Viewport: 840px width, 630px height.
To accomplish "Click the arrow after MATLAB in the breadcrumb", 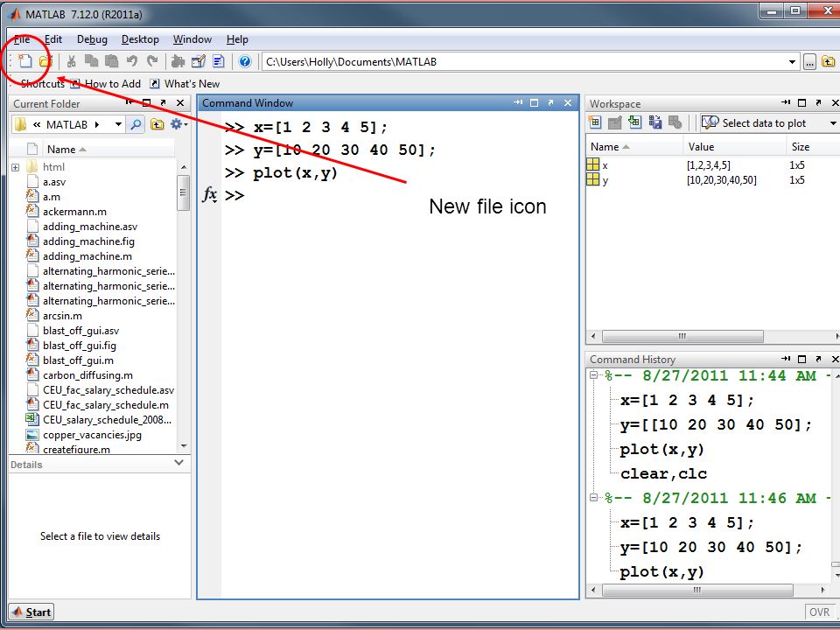I will coord(97,125).
